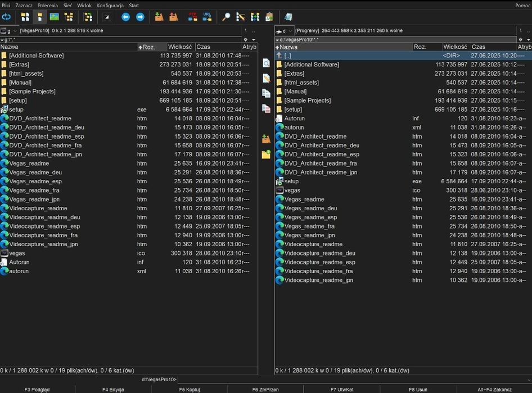Image resolution: width=532 pixels, height=393 pixels.
Task: Select setup exe in right panel
Action: point(403,182)
